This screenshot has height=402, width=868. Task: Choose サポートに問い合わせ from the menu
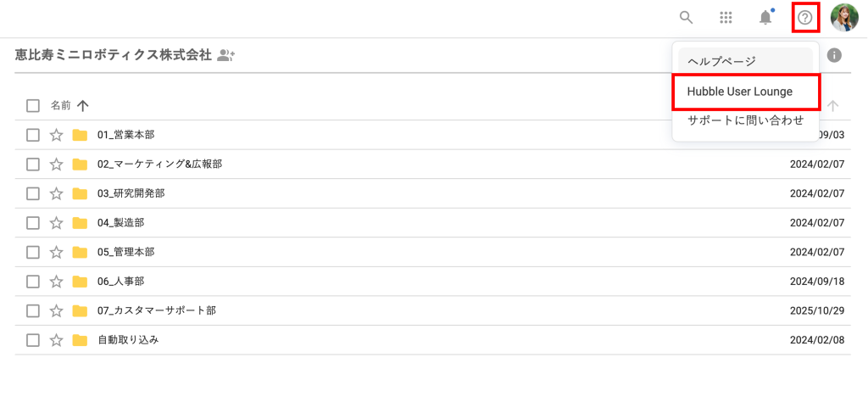[x=745, y=120]
